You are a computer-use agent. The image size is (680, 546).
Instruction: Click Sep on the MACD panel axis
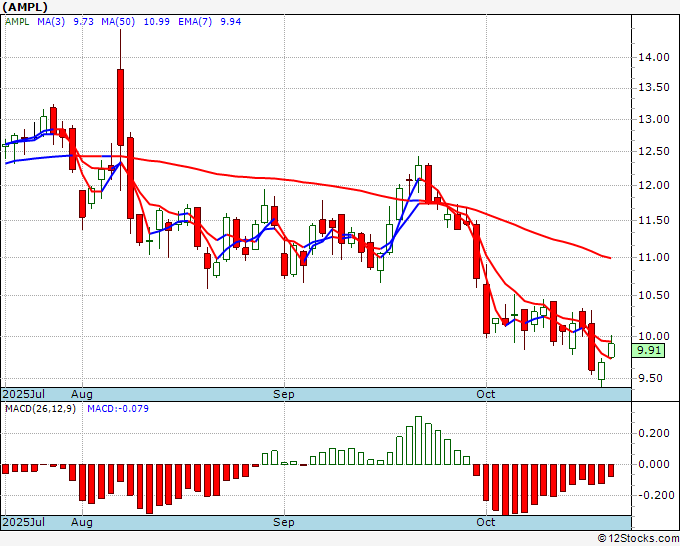click(x=284, y=522)
